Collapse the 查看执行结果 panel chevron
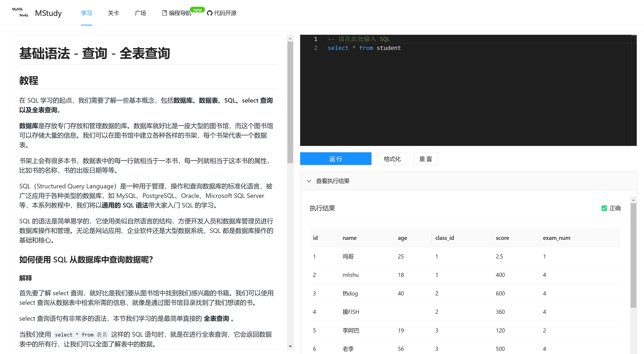The width and height of the screenshot is (644, 354). pyautogui.click(x=309, y=181)
